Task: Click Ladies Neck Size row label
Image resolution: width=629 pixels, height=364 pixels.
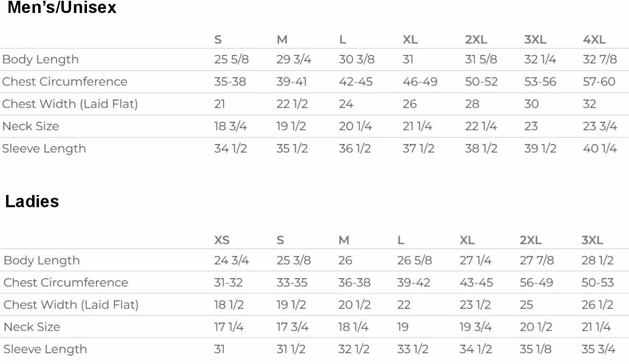Action: click(x=32, y=327)
